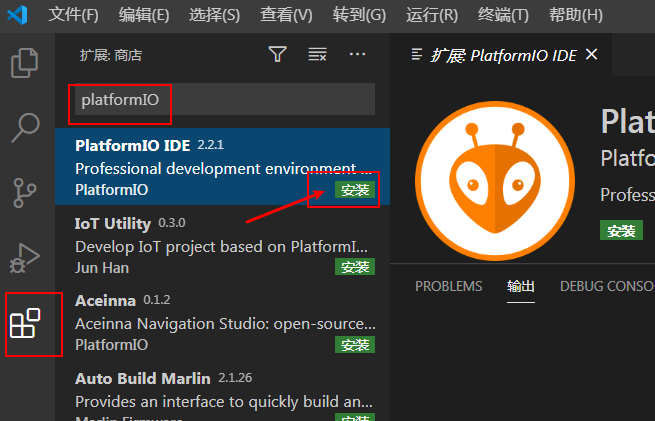This screenshot has width=655, height=421.
Task: Open the 帮助(H) menu
Action: tap(576, 15)
